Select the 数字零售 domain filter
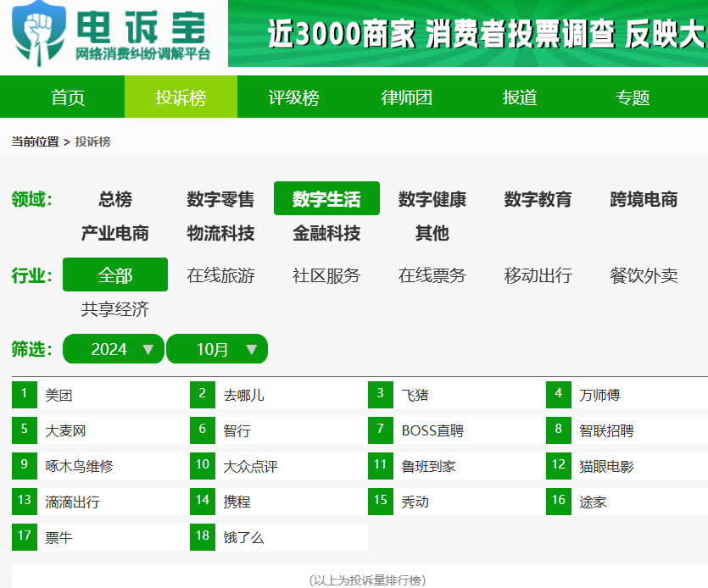This screenshot has width=708, height=588. [x=220, y=199]
